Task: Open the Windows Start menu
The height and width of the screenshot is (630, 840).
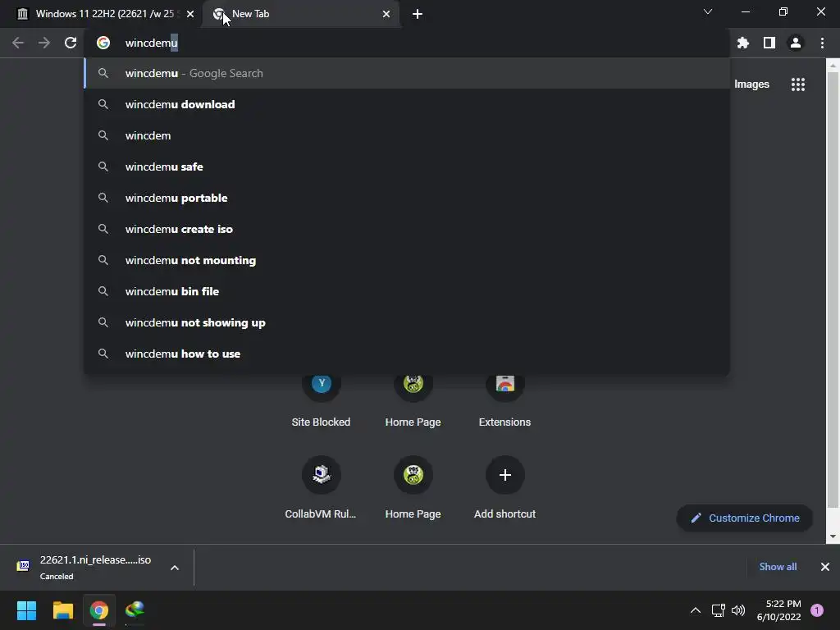Action: coord(26,610)
